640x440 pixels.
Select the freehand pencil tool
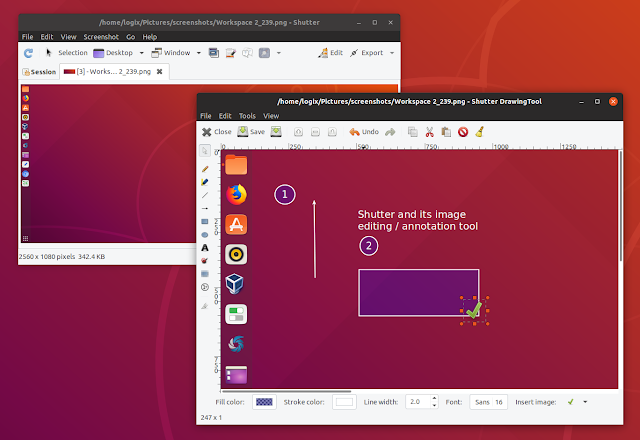205,169
